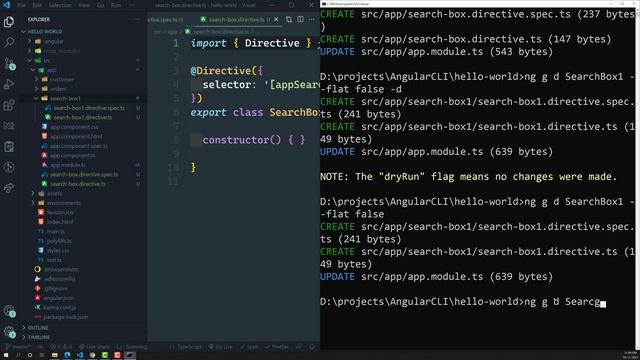Open the File menu
Image resolution: width=640 pixels, height=360 pixels.
click(22, 5)
